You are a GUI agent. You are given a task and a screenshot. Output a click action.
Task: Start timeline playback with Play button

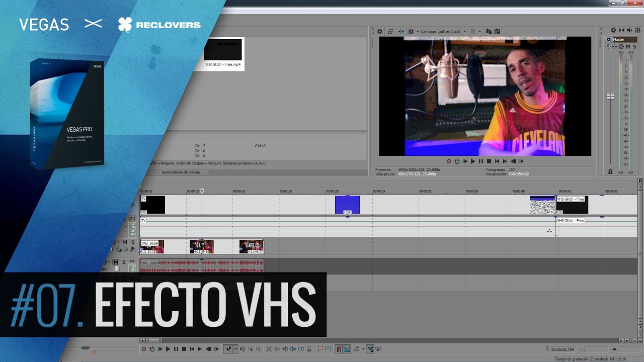point(168,349)
